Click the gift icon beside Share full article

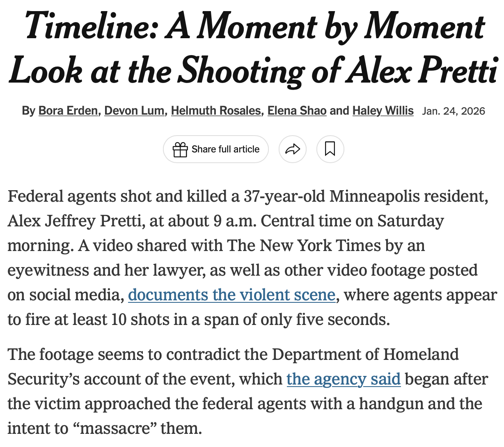coord(180,150)
